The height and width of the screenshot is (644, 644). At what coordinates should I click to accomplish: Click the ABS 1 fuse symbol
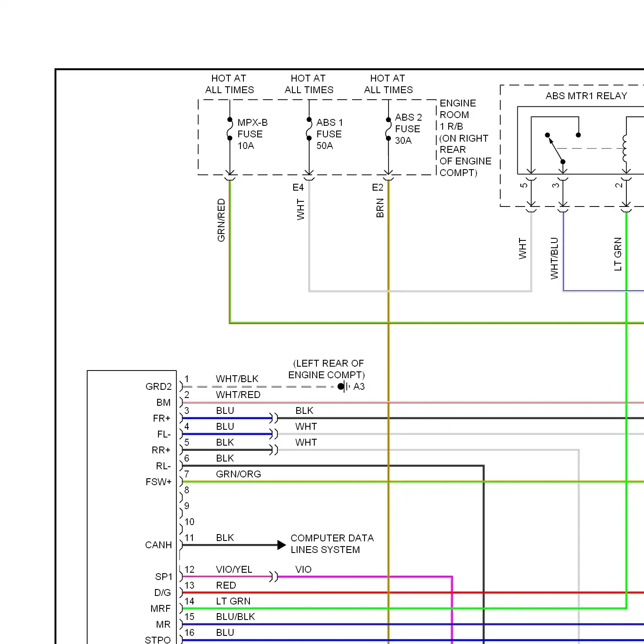[x=309, y=129]
